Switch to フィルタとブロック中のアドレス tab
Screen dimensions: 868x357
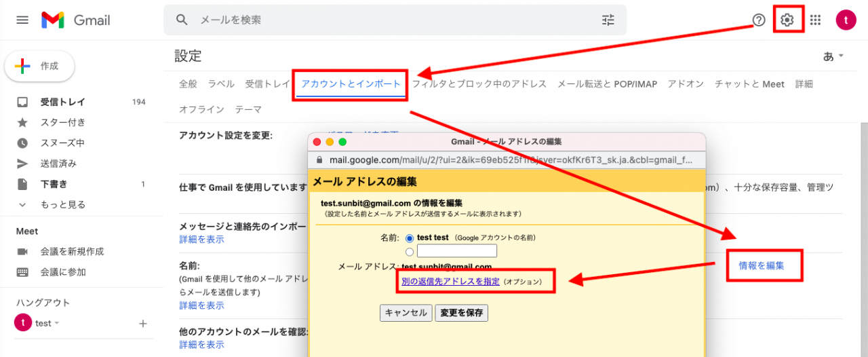[x=479, y=84]
